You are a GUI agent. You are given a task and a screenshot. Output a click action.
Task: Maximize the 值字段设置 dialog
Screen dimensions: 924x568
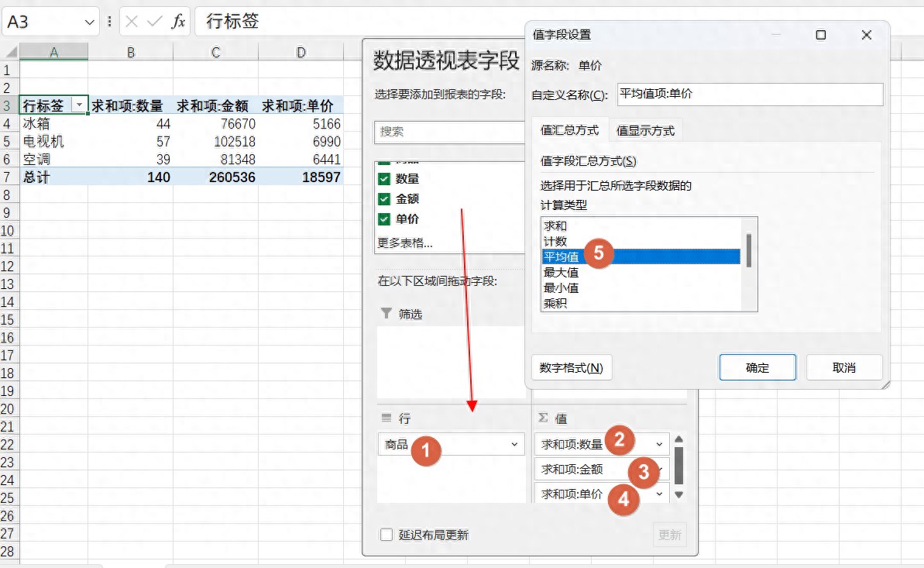click(x=821, y=35)
